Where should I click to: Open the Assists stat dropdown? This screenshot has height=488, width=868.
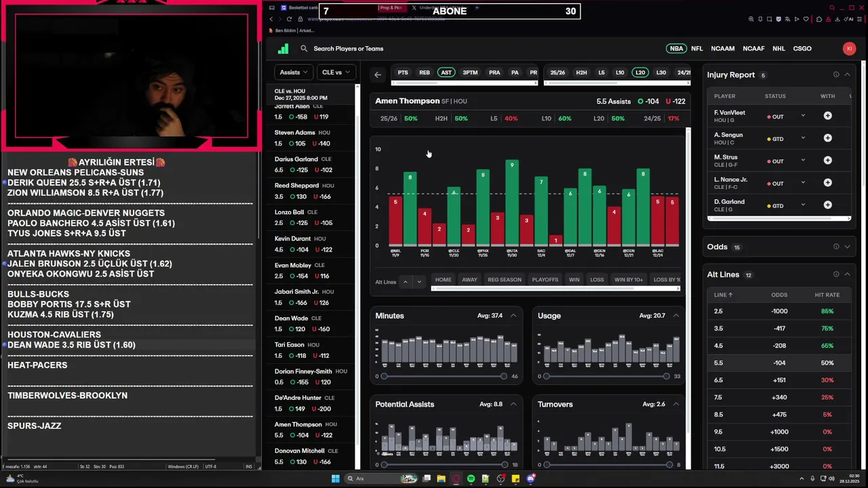[294, 73]
